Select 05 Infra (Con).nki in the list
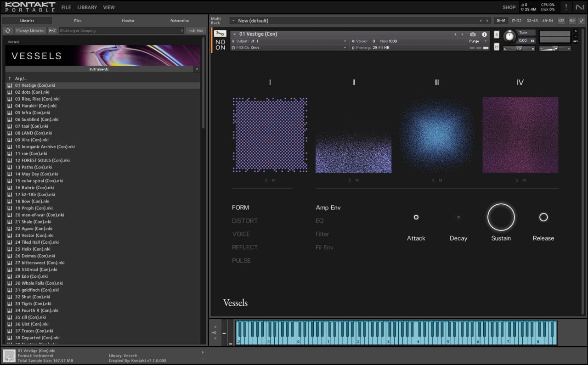The height and width of the screenshot is (365, 588). point(33,112)
